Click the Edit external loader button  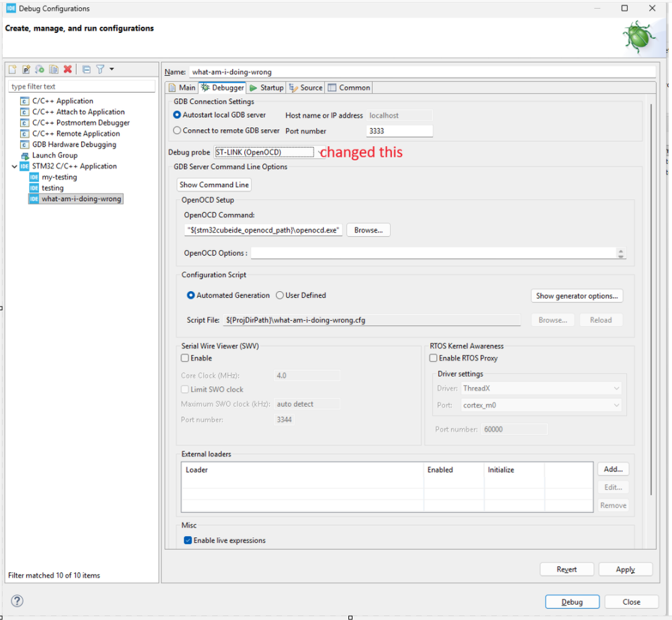(x=613, y=487)
